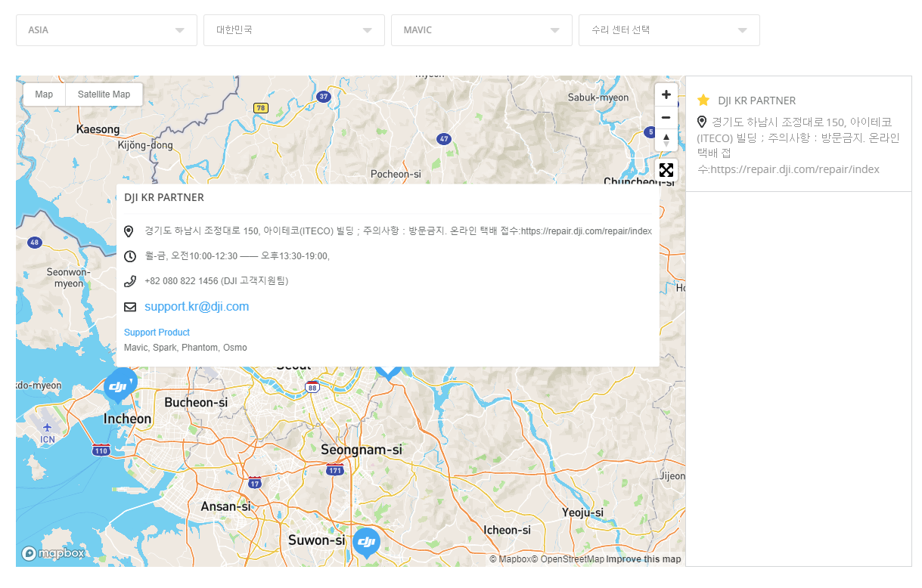Click the route 171 highway shield
This screenshot has width=922, height=588.
335,470
